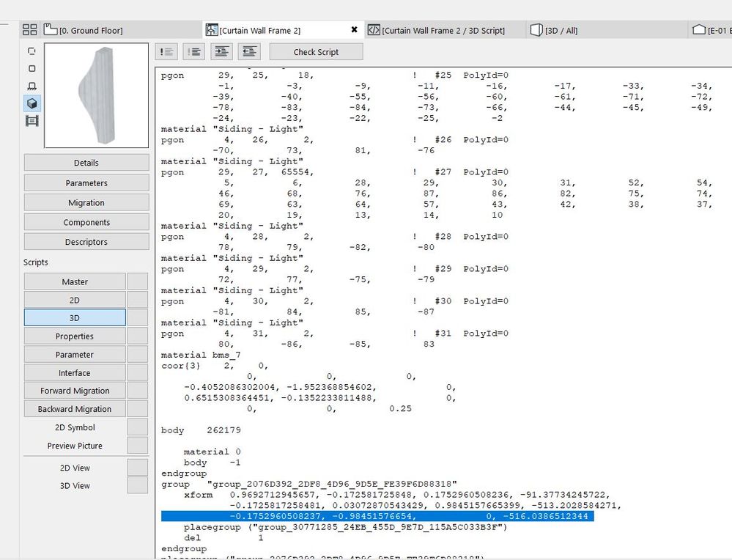Open the Master script

pyautogui.click(x=75, y=281)
